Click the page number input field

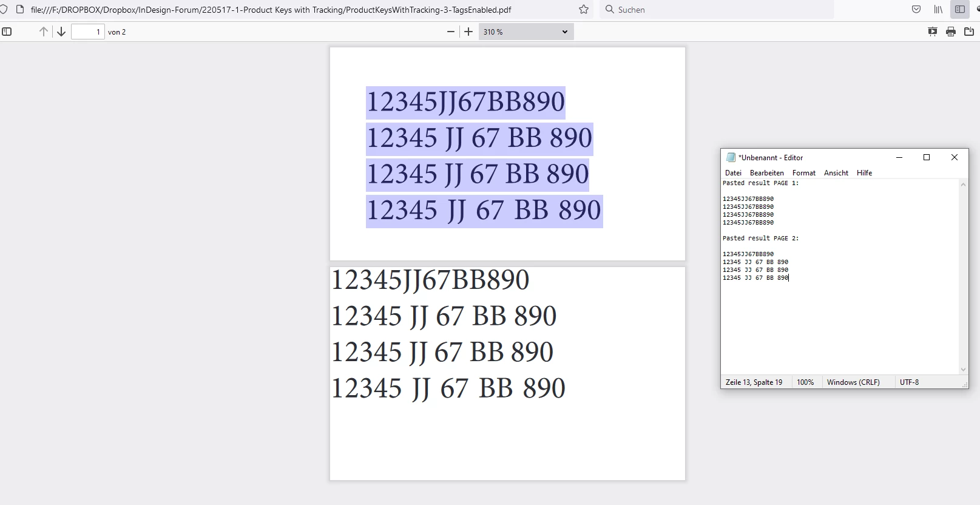pyautogui.click(x=88, y=32)
